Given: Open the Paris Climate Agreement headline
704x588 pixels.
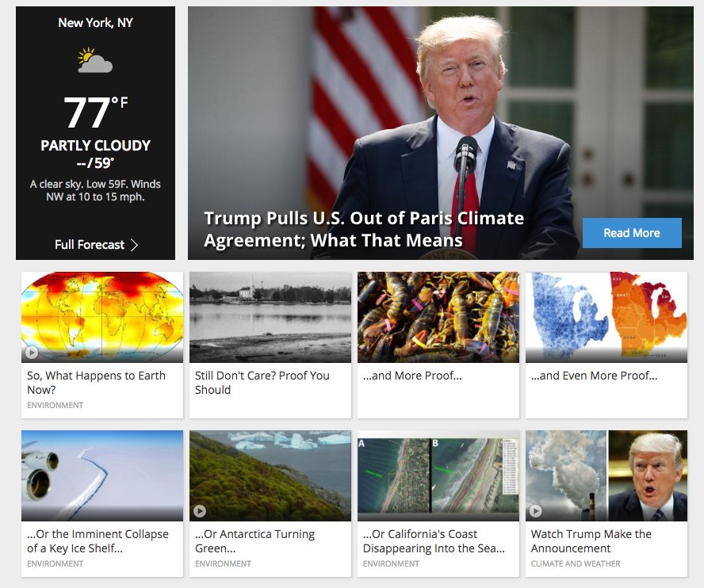Looking at the screenshot, I should click(364, 229).
